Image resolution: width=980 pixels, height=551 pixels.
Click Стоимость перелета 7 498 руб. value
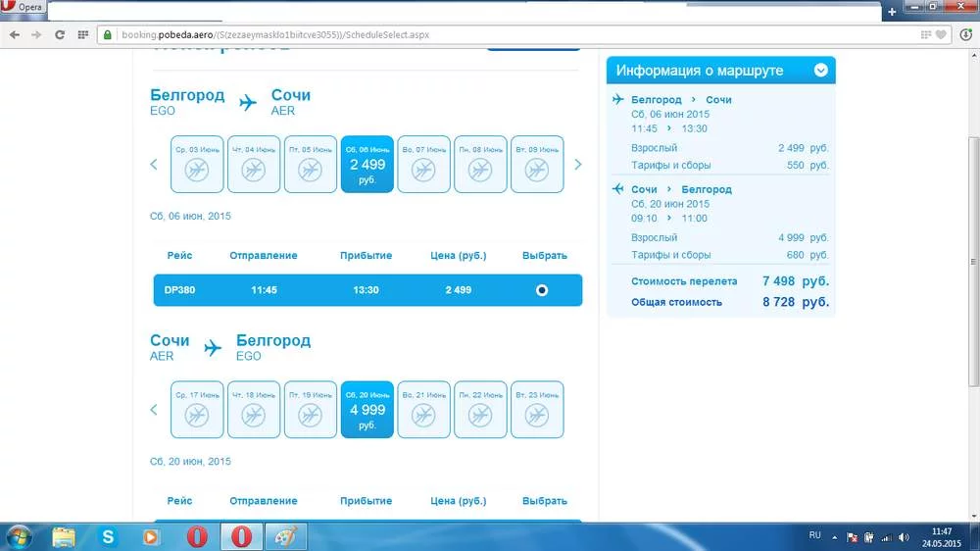pos(796,281)
